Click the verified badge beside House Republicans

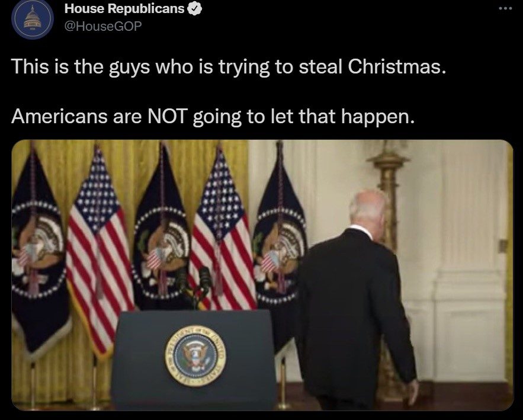point(195,9)
